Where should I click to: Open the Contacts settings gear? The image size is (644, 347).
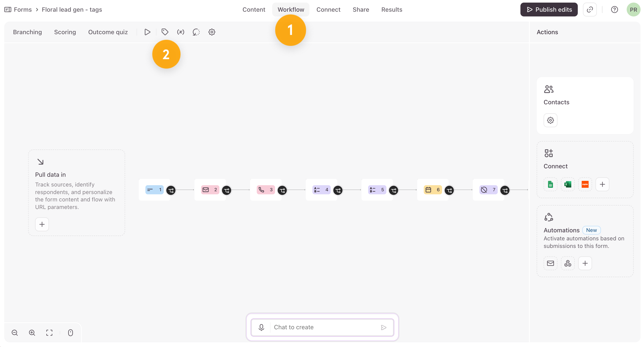coord(550,120)
